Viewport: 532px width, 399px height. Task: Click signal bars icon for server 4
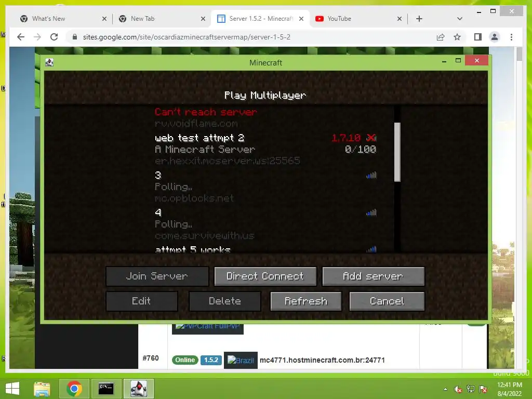click(x=371, y=212)
